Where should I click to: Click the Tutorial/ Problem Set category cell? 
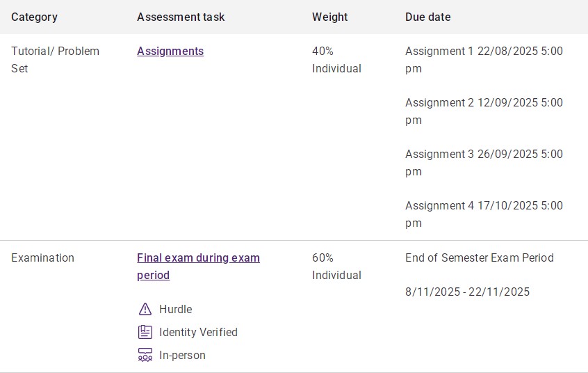pyautogui.click(x=55, y=60)
